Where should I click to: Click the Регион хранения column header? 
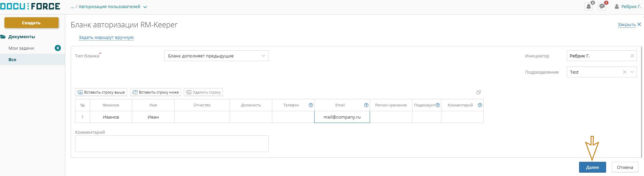pyautogui.click(x=391, y=105)
